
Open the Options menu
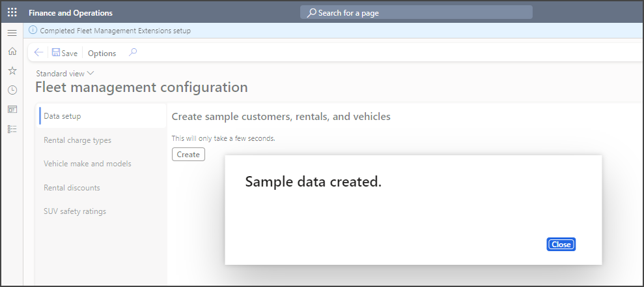(x=102, y=53)
